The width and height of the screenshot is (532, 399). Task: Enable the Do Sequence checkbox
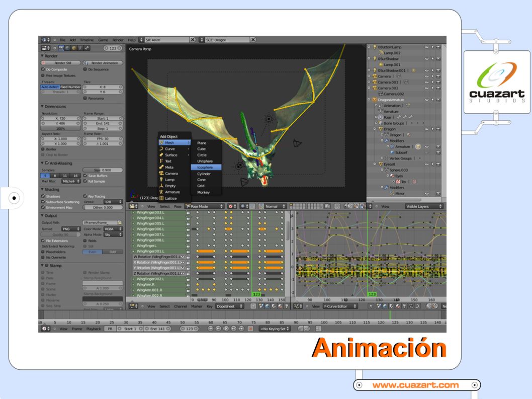[85, 69]
